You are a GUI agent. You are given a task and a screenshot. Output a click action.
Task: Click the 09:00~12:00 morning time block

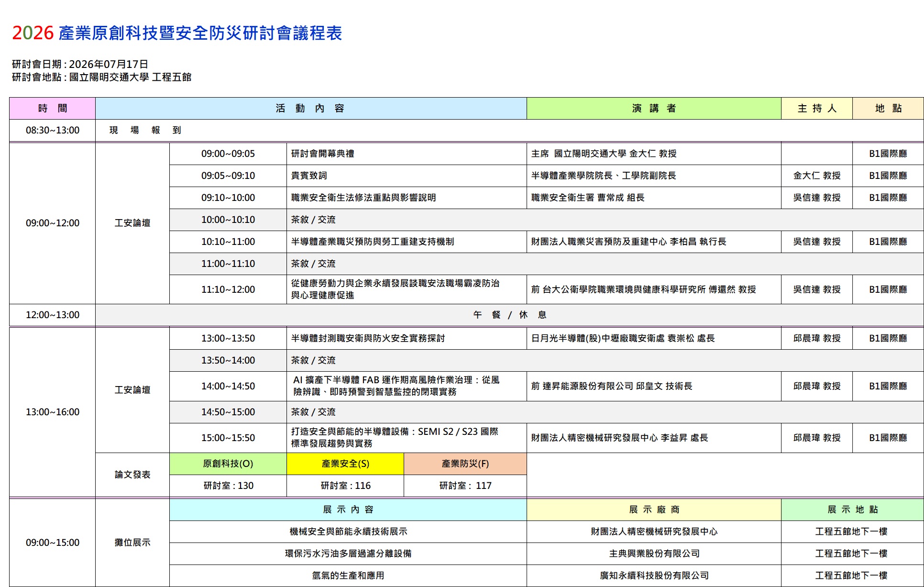click(53, 223)
